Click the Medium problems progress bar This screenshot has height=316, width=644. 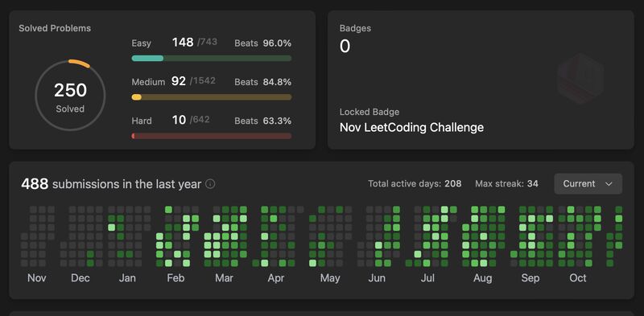point(212,97)
